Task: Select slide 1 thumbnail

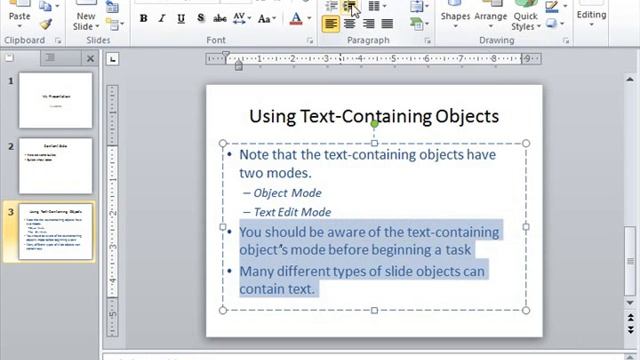Action: [56, 100]
